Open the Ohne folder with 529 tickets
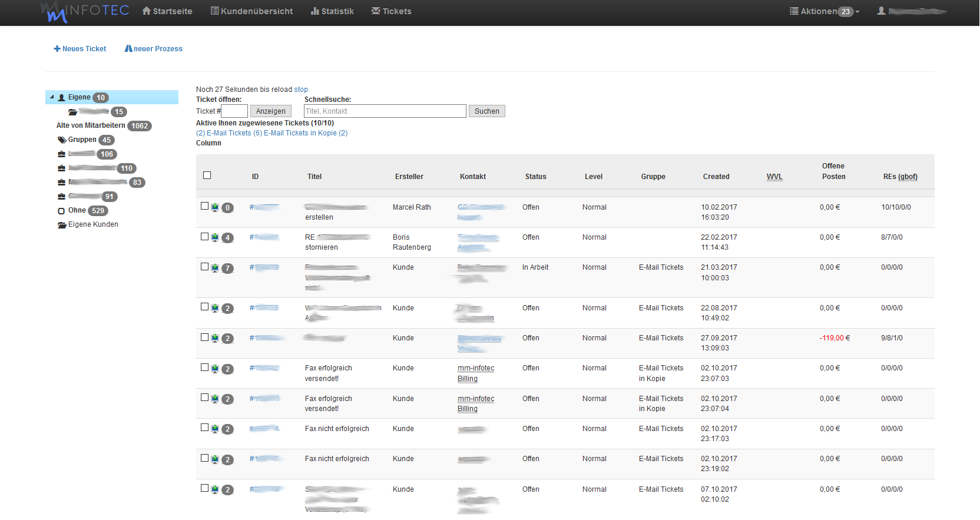Screen dimensions: 980x520 [82, 210]
